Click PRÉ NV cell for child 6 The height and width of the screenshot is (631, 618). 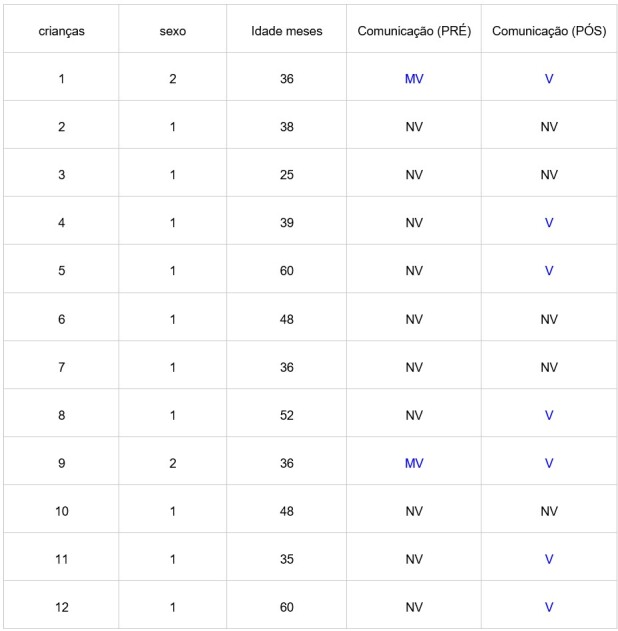point(414,319)
